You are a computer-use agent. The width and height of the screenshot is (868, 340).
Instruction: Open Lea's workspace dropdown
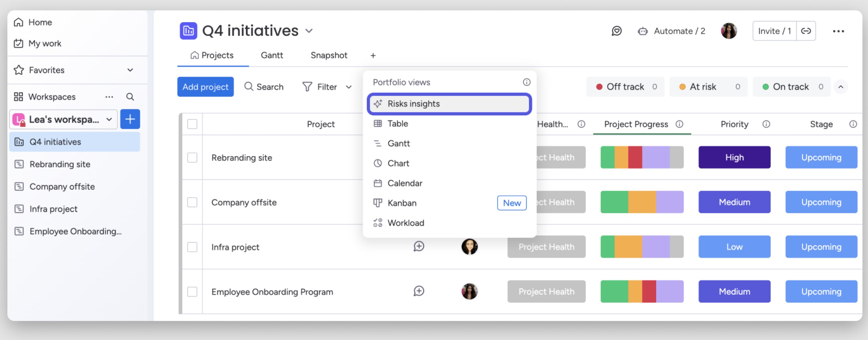click(x=63, y=119)
